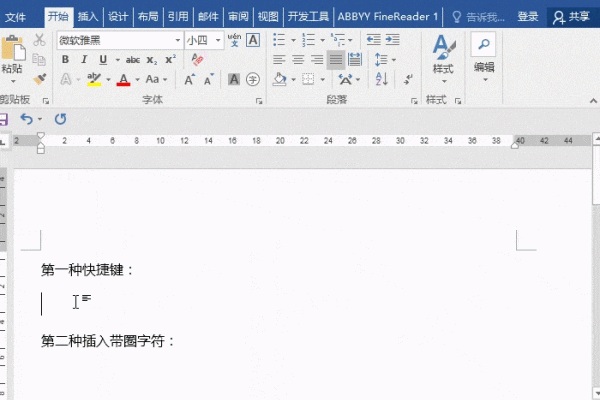Center align text

click(x=298, y=60)
